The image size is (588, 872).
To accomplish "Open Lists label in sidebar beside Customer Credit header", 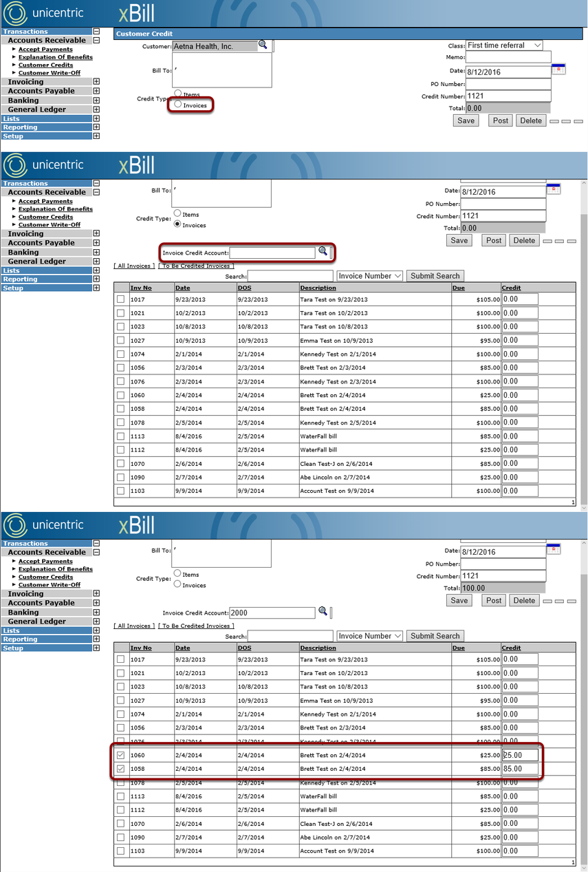I will click(11, 118).
